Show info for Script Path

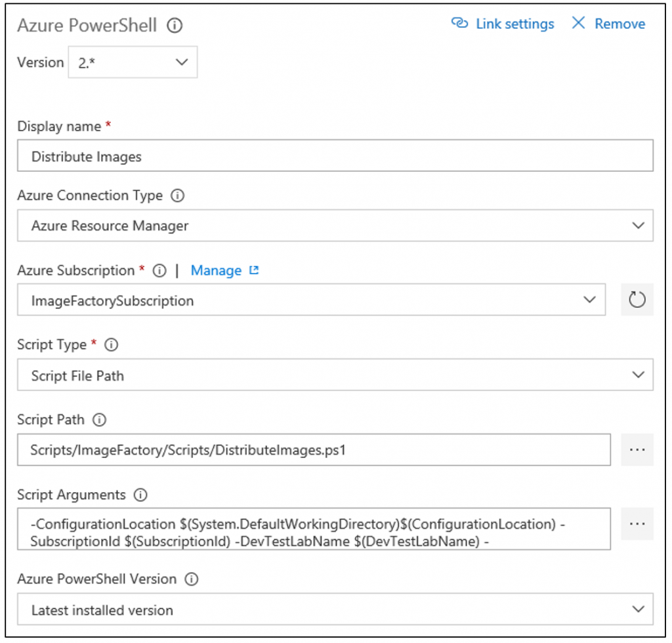click(100, 420)
